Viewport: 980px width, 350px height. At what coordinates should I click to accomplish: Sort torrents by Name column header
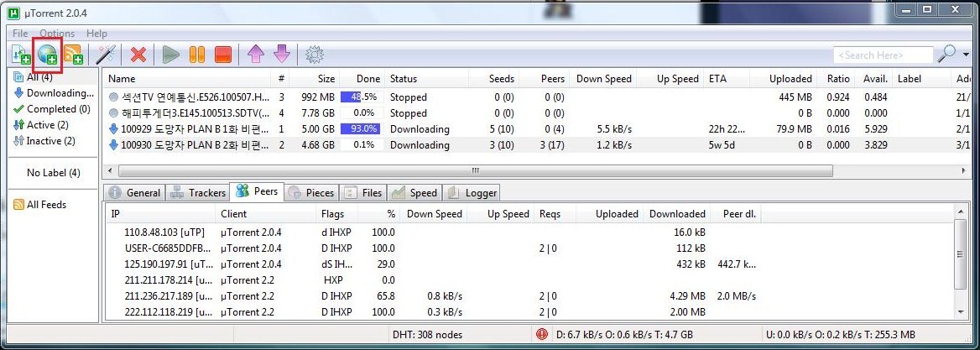point(187,79)
